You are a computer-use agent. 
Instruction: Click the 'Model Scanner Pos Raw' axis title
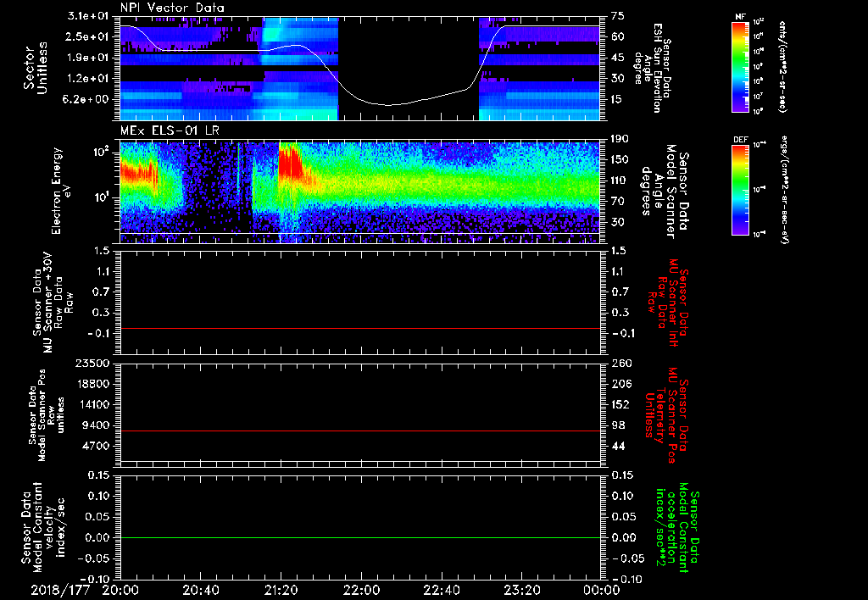[x=47, y=415]
